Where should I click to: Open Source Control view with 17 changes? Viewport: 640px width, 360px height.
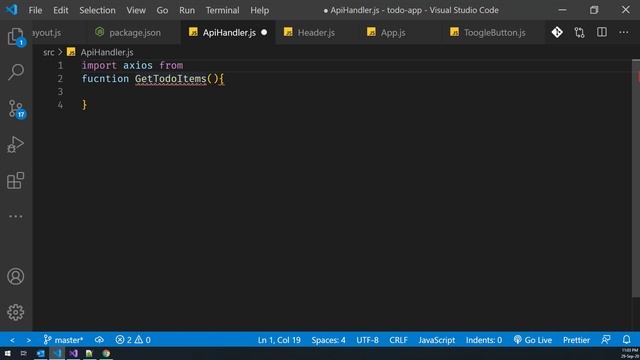pos(17,109)
